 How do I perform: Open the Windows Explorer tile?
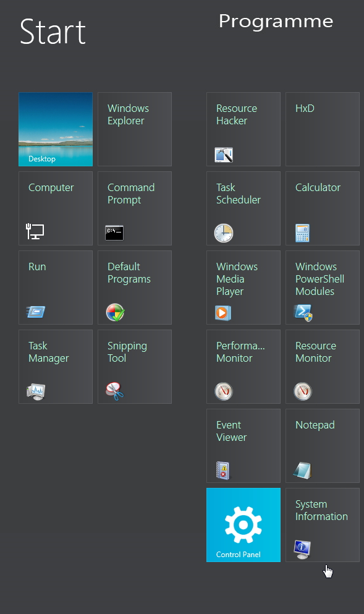tap(135, 129)
